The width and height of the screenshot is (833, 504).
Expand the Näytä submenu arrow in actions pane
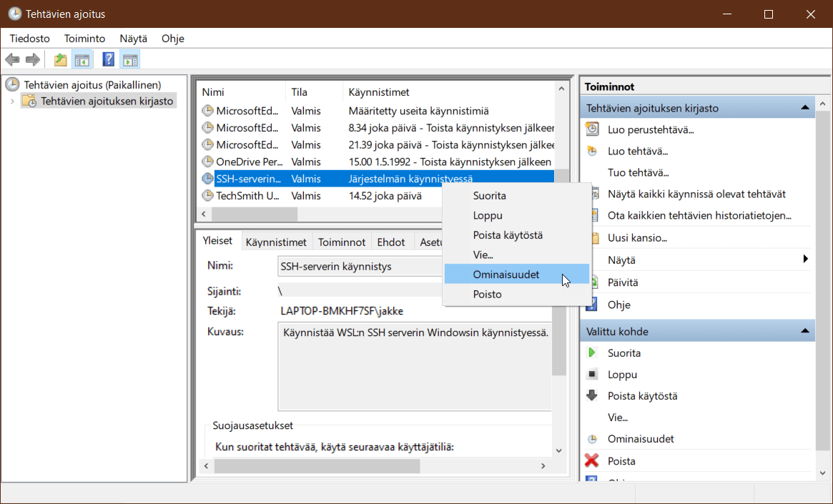pyautogui.click(x=805, y=260)
